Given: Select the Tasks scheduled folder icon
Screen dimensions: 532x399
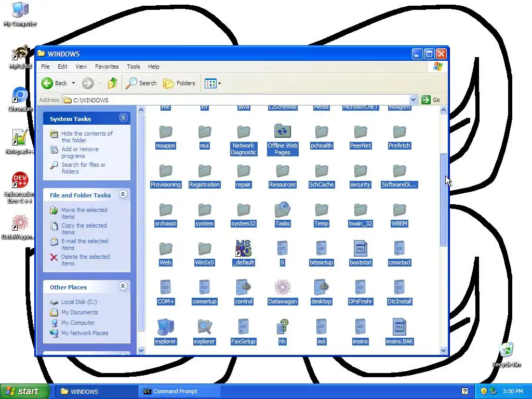Looking at the screenshot, I should (x=282, y=209).
